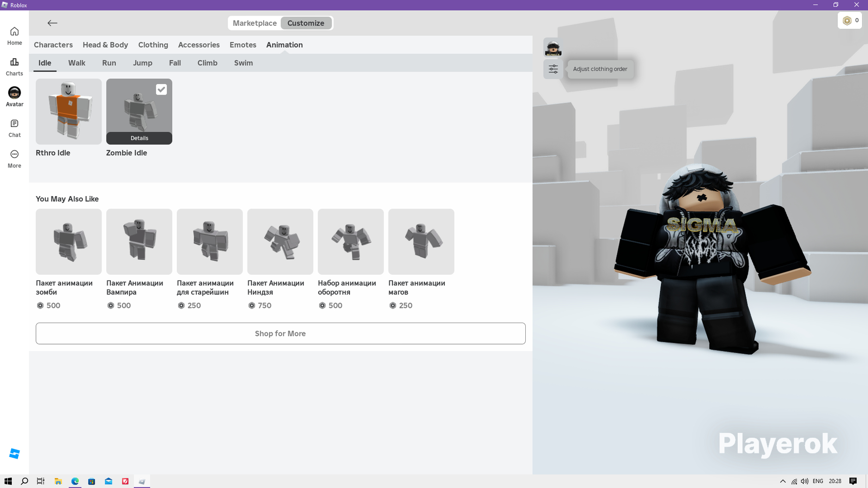Open the More menu in sidebar
Viewport: 868px width, 488px height.
(14, 159)
